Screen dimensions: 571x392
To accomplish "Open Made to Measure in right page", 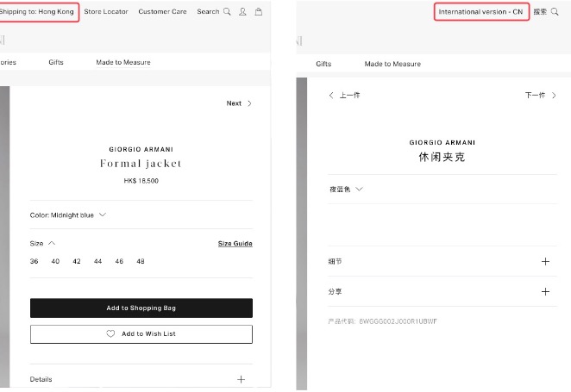I will (392, 64).
